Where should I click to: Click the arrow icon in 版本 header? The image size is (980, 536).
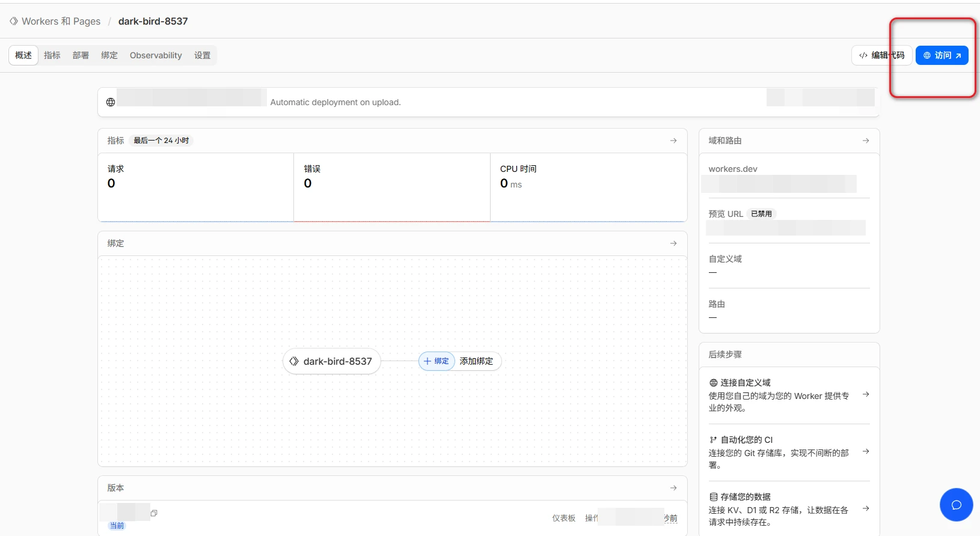[673, 488]
